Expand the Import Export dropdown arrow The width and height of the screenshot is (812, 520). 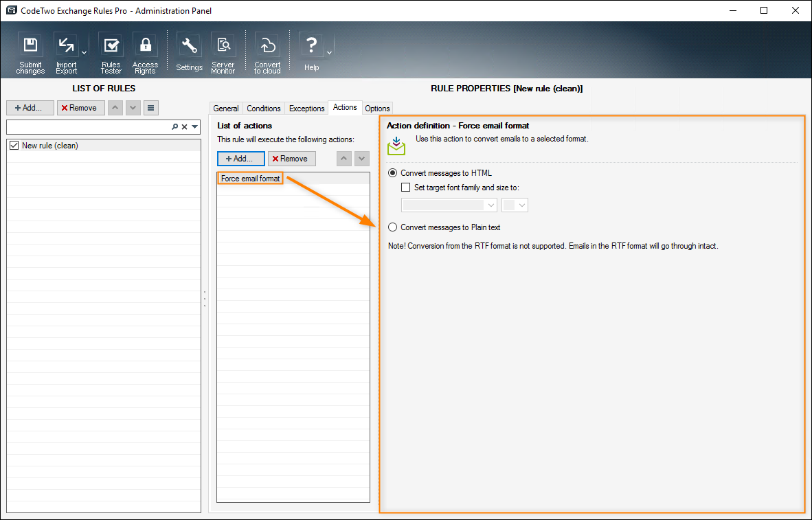coord(84,53)
